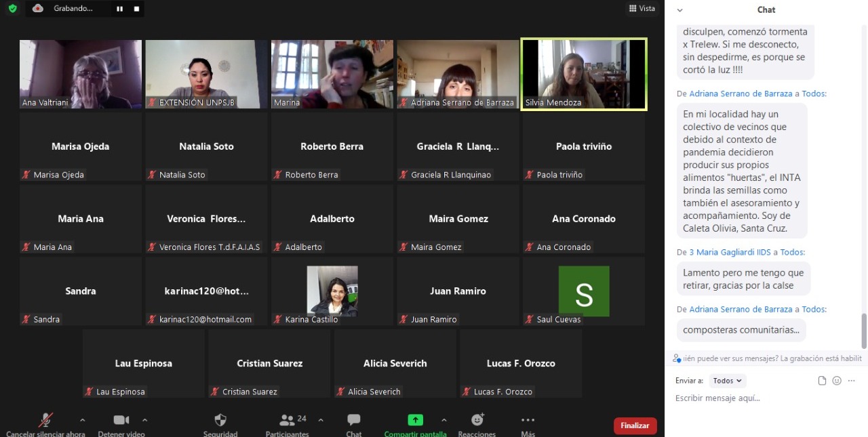This screenshot has width=868, height=437.
Task: Collapse the Chat panel with chevron
Action: pyautogui.click(x=680, y=10)
